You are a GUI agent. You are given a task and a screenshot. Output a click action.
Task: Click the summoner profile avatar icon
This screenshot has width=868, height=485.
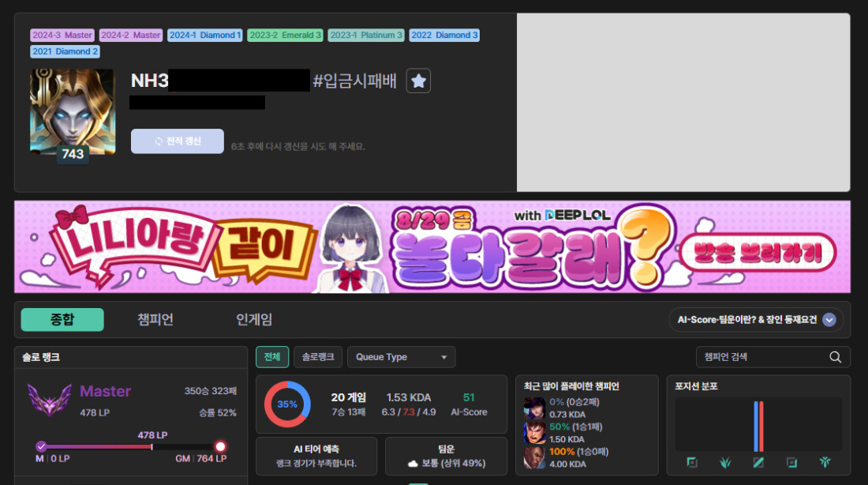point(72,111)
